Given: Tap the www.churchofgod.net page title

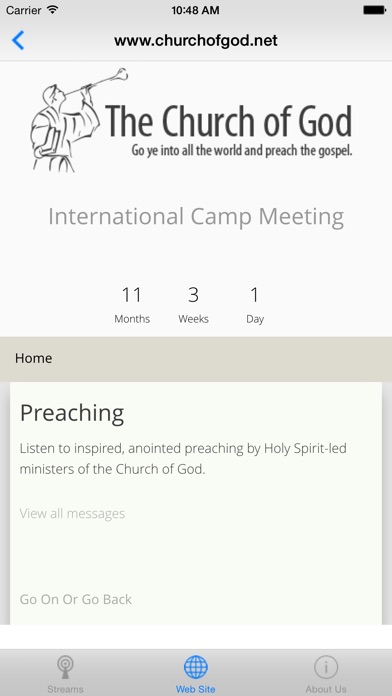Looking at the screenshot, I should (x=196, y=41).
